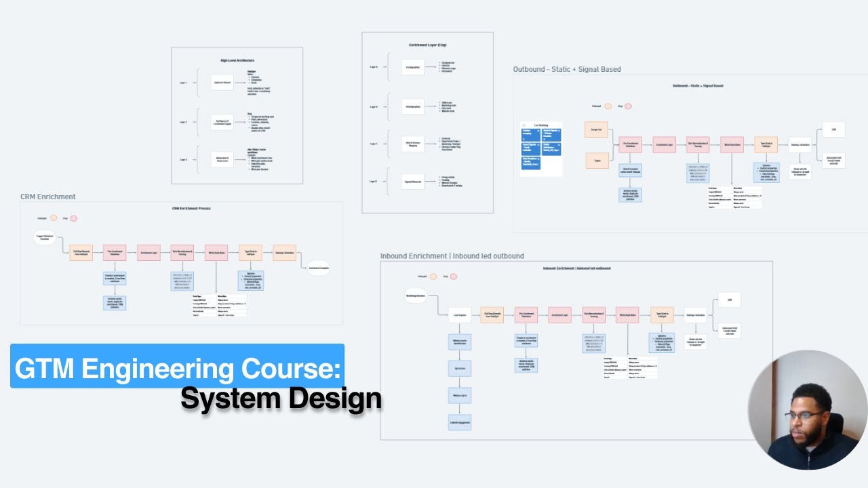The image size is (868, 488).
Task: Select the Marketing Initiatives oval in Inbound
Action: tap(416, 296)
